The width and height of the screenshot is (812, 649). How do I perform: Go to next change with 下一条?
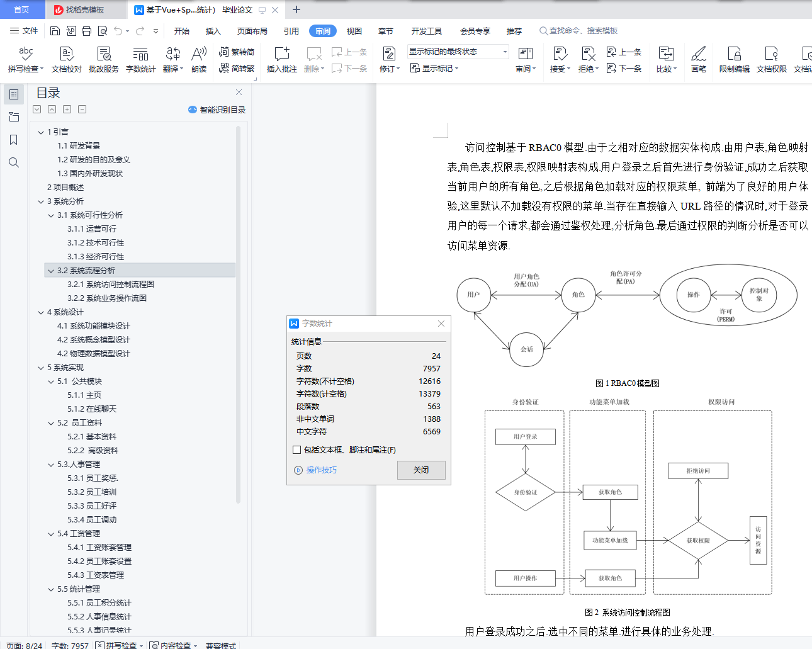pyautogui.click(x=624, y=68)
